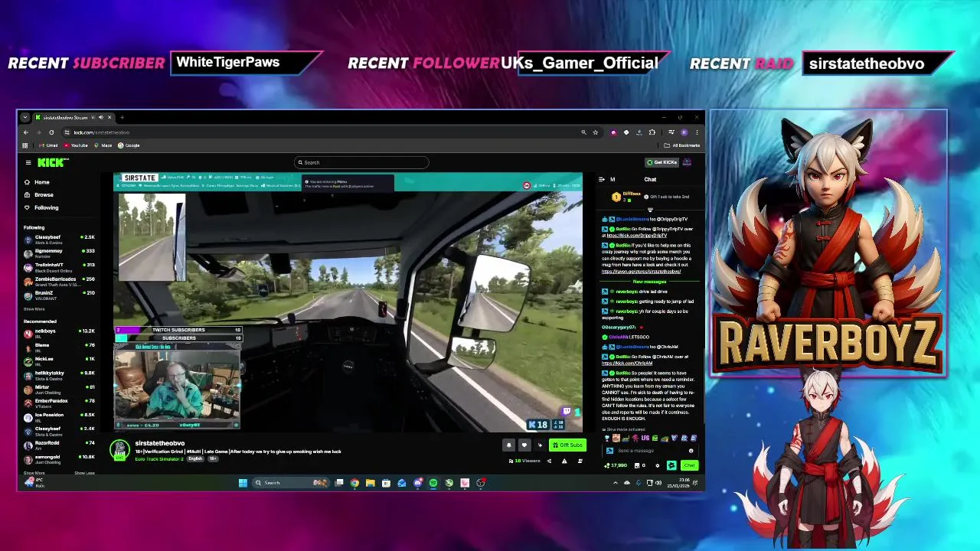Click the Gift Subs button

coord(567,445)
